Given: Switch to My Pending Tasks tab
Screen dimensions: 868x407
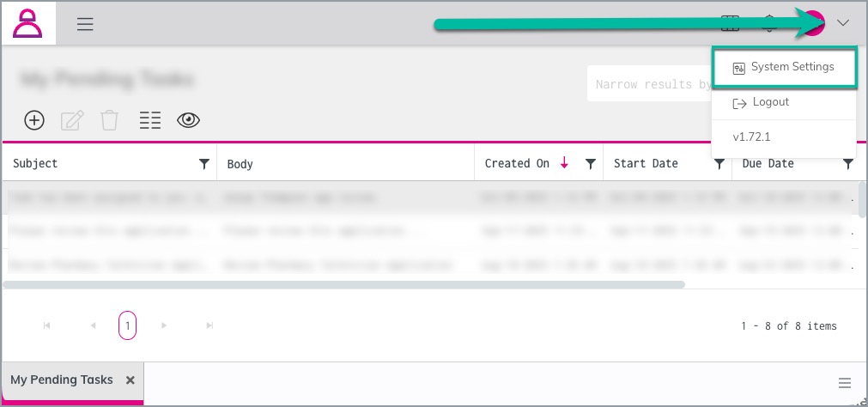Looking at the screenshot, I should (62, 380).
